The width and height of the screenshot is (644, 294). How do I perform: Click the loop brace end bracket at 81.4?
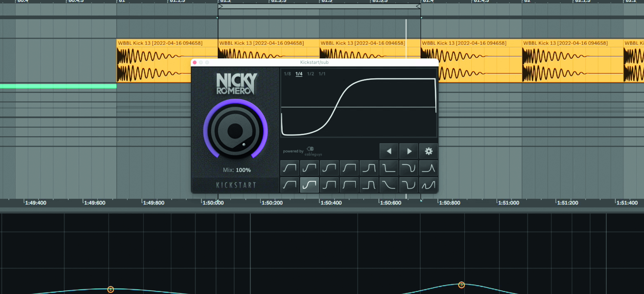pos(418,6)
